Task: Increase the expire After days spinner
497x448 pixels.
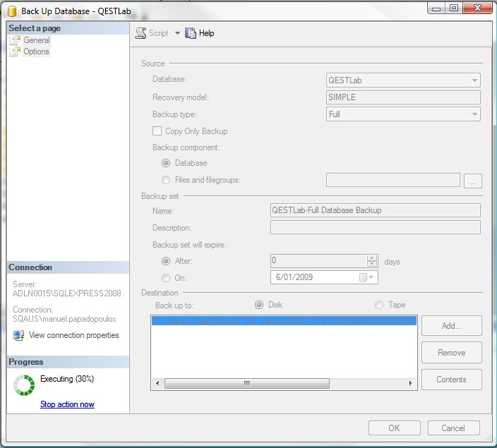Action: click(x=379, y=258)
